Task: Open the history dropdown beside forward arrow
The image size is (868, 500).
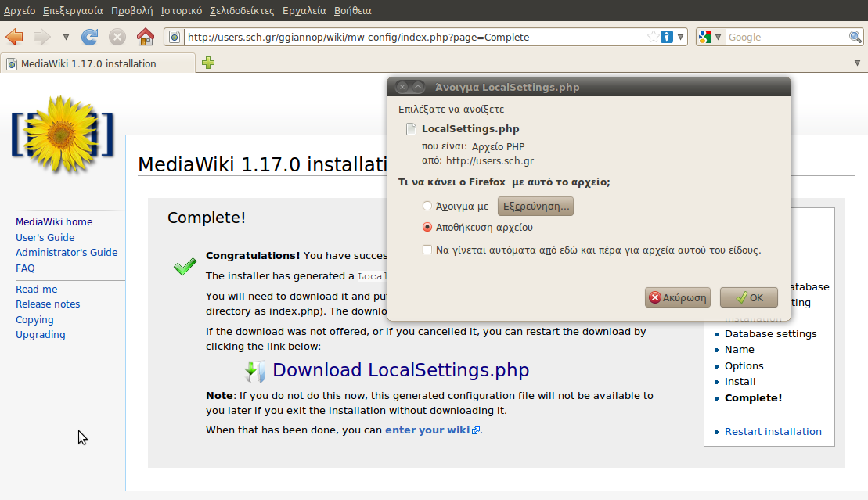Action: pyautogui.click(x=66, y=37)
